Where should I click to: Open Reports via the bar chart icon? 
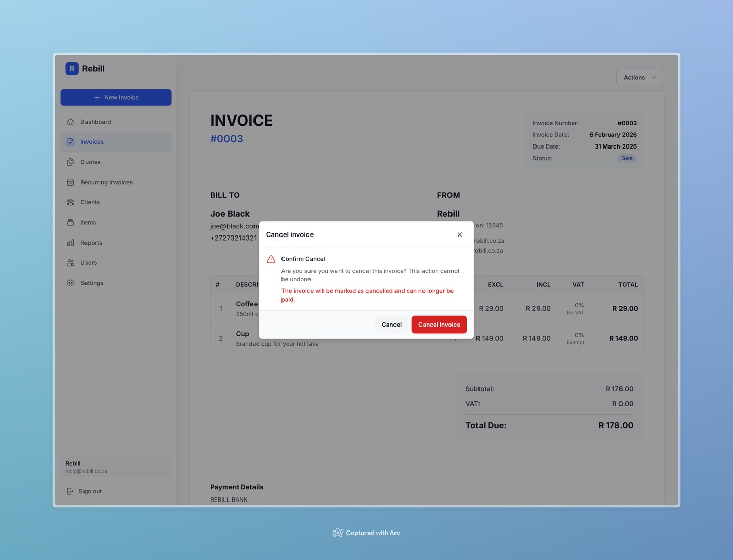click(70, 243)
